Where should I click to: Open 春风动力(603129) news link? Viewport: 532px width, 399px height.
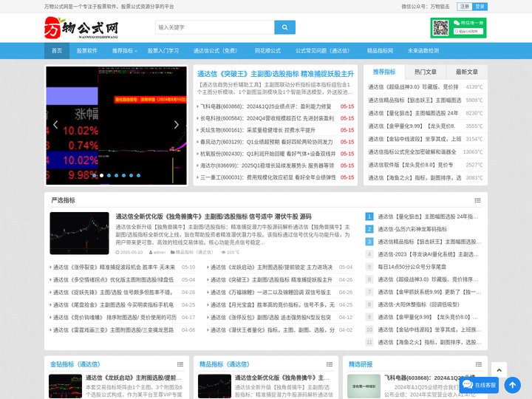[x=266, y=142]
